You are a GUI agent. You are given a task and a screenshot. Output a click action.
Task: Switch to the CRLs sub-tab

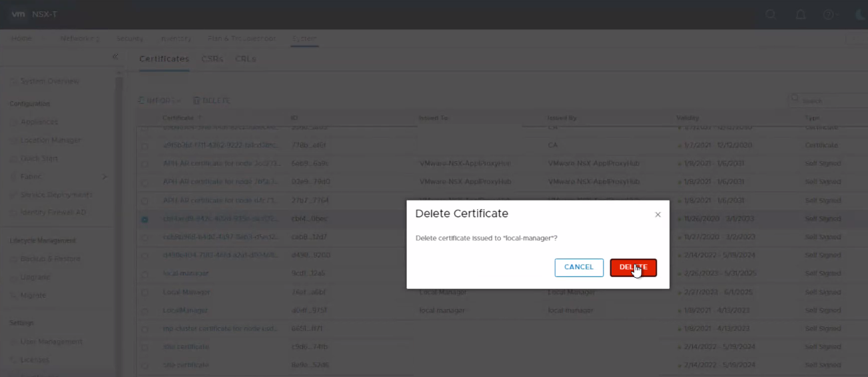(x=246, y=59)
